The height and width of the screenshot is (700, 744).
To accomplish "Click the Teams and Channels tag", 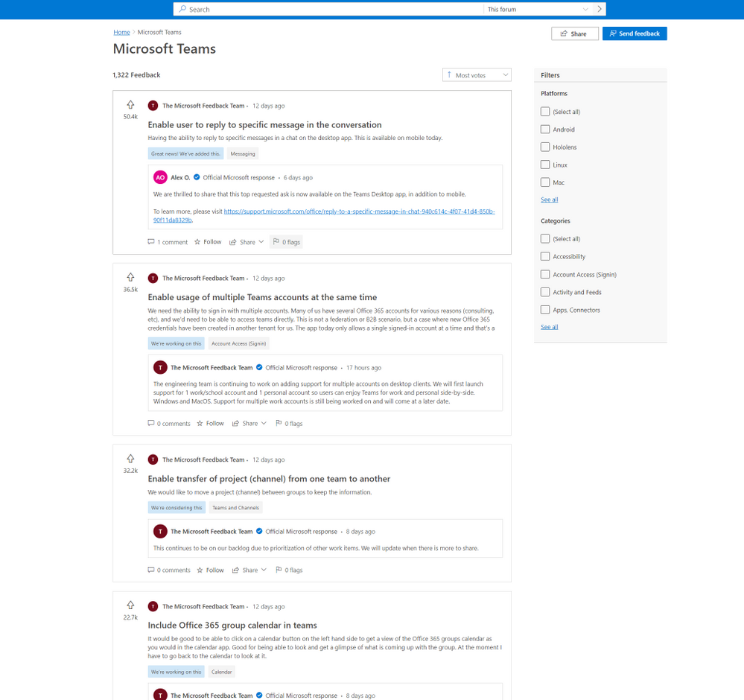I will click(236, 508).
